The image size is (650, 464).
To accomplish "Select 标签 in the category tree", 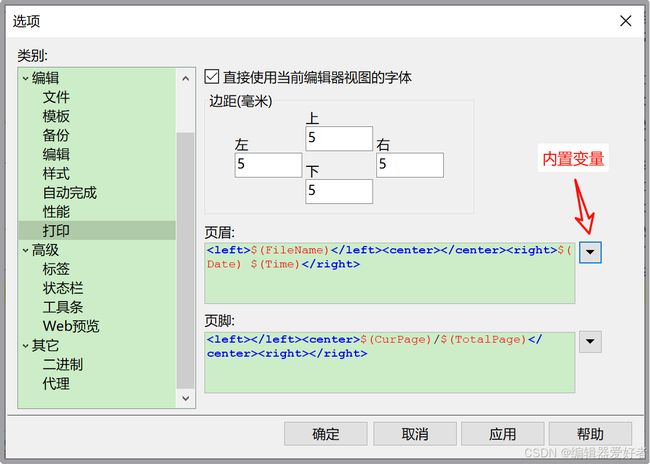I will (x=56, y=269).
